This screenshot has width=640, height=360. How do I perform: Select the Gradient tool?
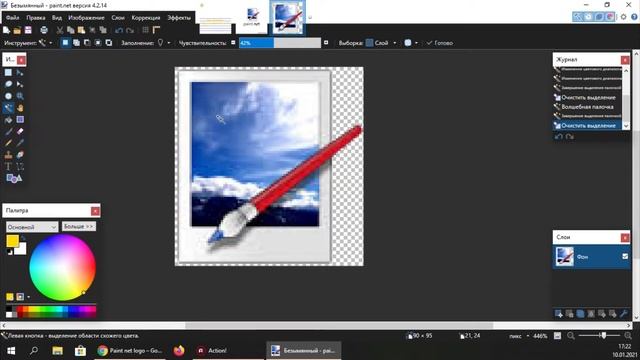20,120
